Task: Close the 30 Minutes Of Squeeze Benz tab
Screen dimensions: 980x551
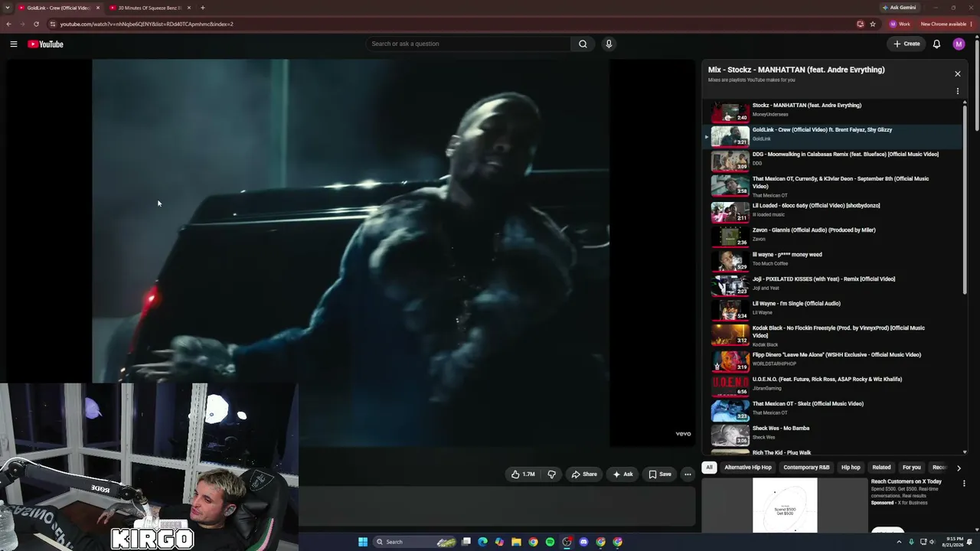Action: click(x=189, y=8)
